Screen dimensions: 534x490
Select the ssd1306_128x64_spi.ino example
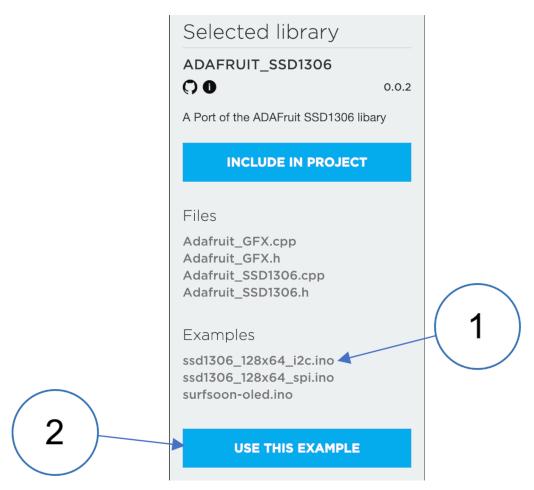[x=258, y=378]
